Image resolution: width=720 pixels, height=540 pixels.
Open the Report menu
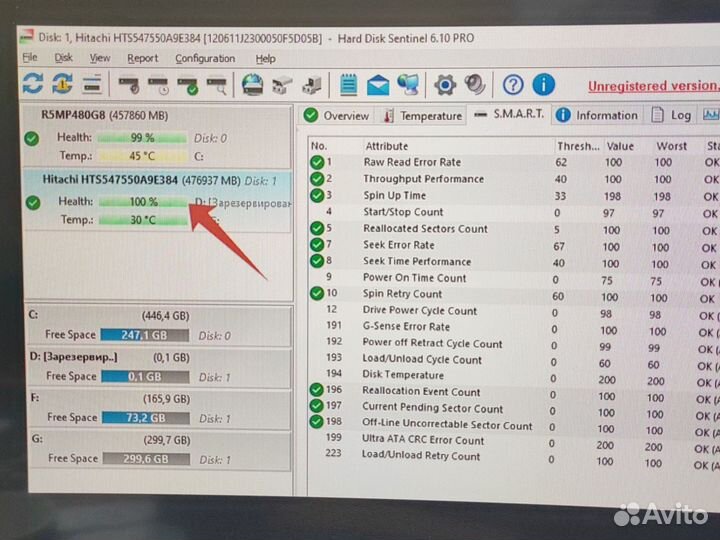coord(142,58)
